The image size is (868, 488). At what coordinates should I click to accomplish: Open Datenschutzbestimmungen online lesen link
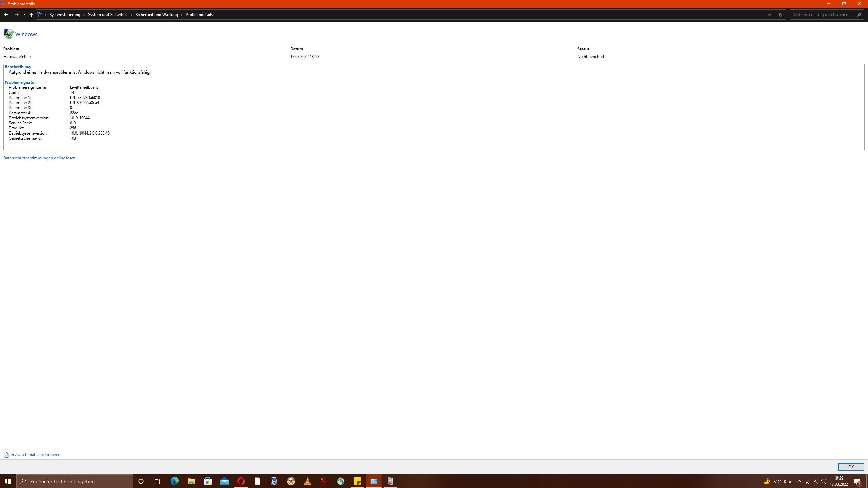[x=39, y=158]
